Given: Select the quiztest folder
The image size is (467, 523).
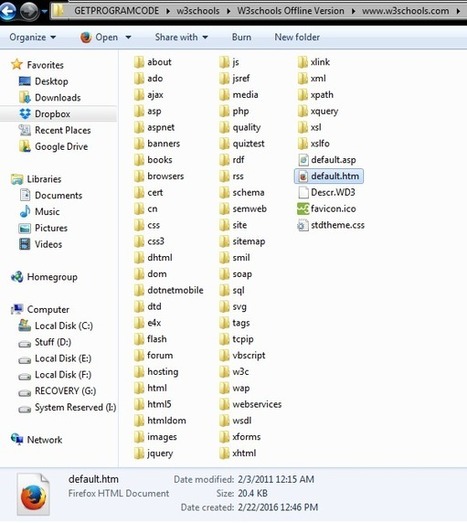Looking at the screenshot, I should (x=242, y=143).
